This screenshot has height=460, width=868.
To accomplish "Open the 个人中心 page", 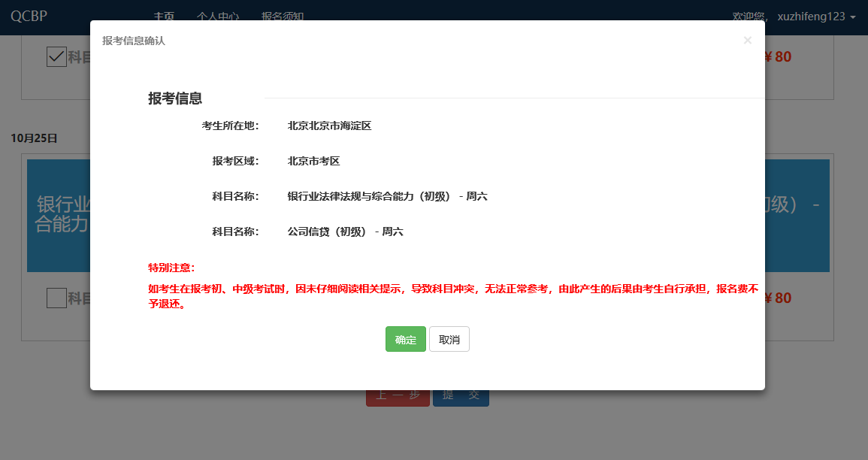I will pos(218,15).
